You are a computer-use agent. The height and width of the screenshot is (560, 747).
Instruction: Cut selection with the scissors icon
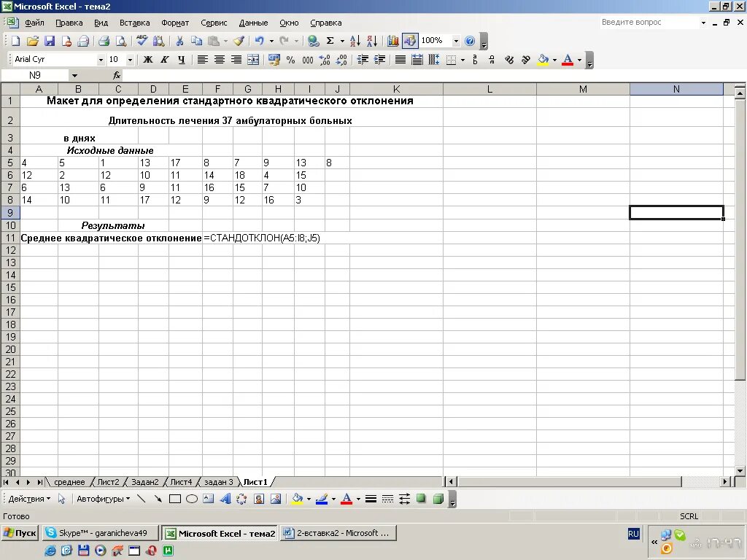coord(179,41)
